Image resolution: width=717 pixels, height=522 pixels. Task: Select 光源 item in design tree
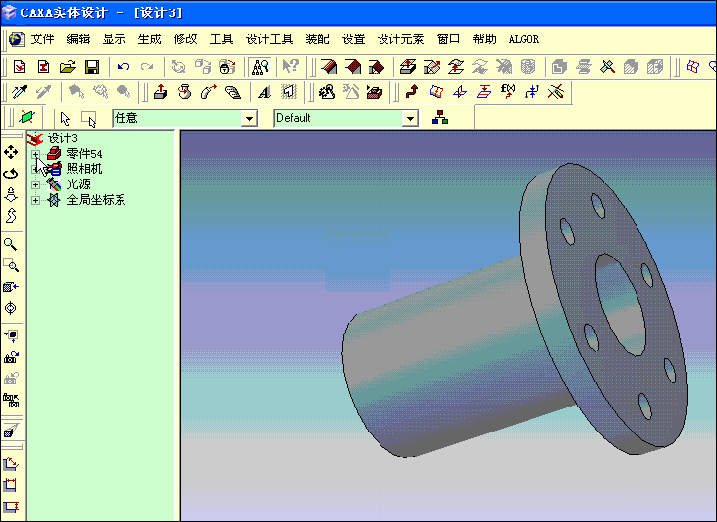[x=78, y=184]
